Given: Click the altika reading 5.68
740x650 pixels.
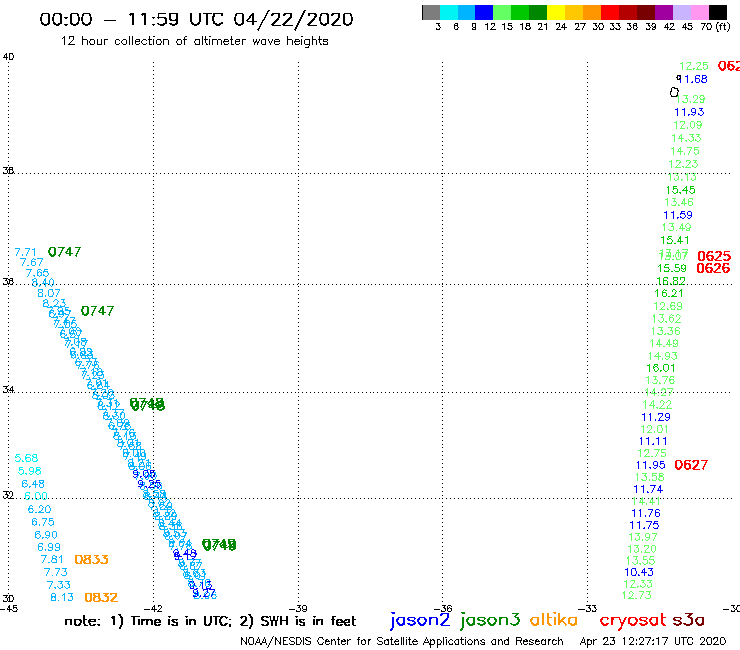Looking at the screenshot, I should (26, 458).
